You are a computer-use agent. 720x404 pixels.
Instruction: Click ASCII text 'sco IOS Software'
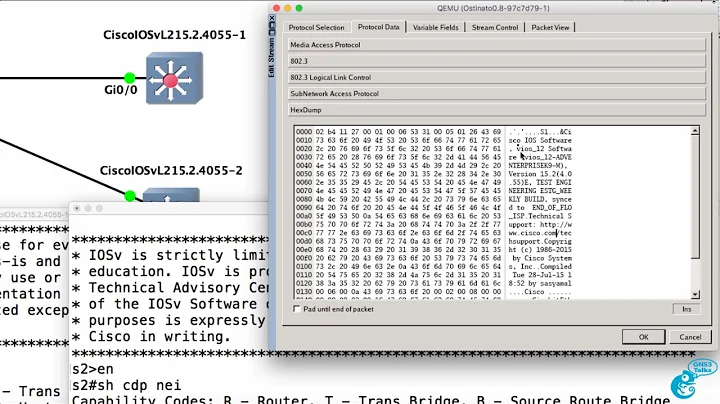click(x=540, y=140)
